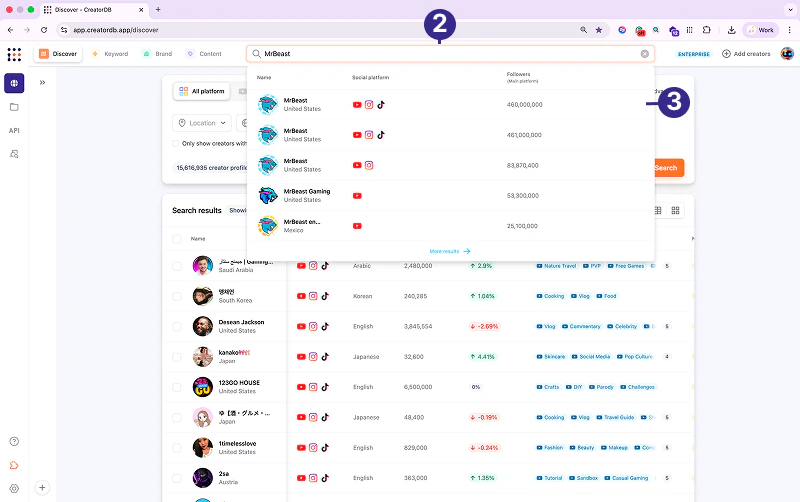This screenshot has height=502, width=800.
Task: Open a new browser tab
Action: click(158, 9)
